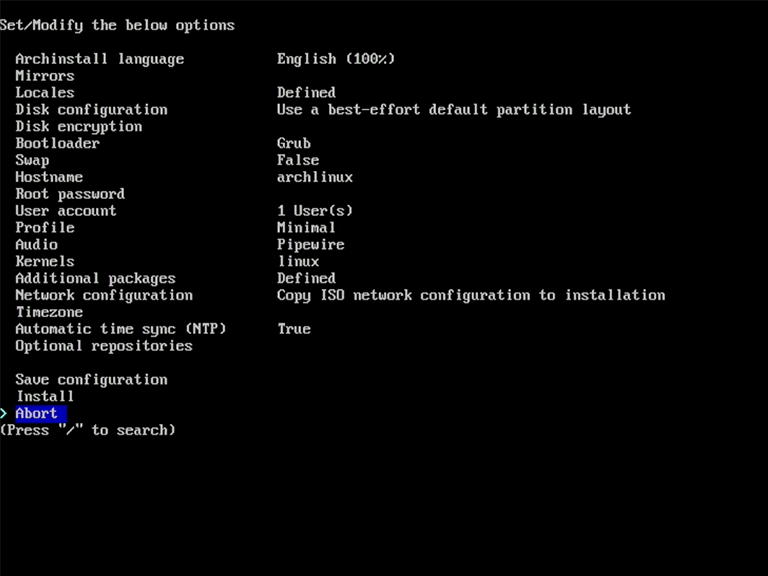Select the Disk encryption entry
This screenshot has height=576, width=768.
[x=78, y=127]
